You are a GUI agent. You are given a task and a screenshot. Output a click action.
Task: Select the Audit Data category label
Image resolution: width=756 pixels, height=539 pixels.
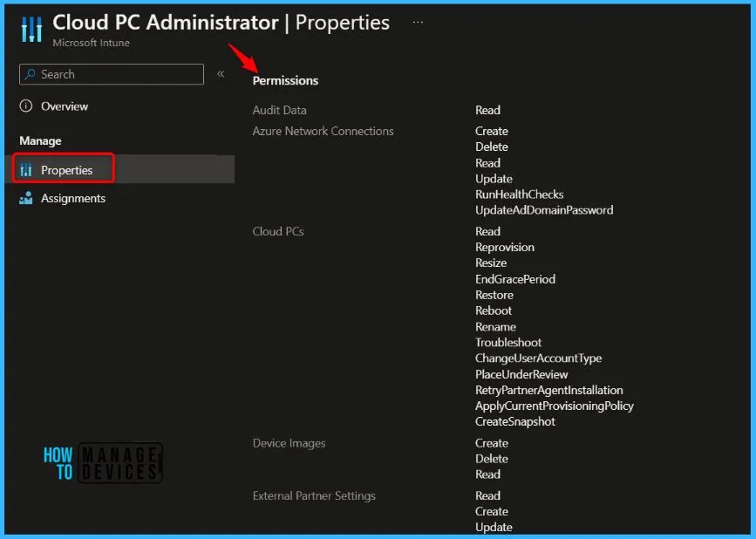pos(280,110)
